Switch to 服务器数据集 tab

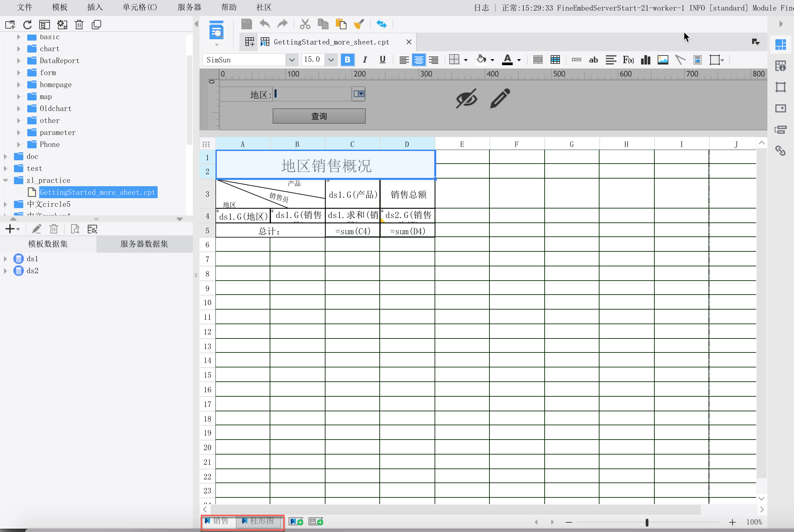[144, 244]
